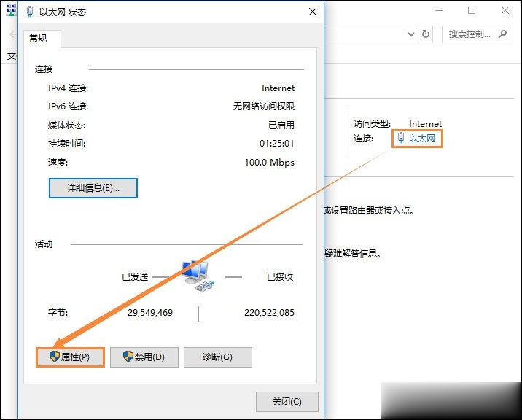This screenshot has width=522, height=420.
Task: Open 详细信息(E)... details button
Action: (93, 188)
